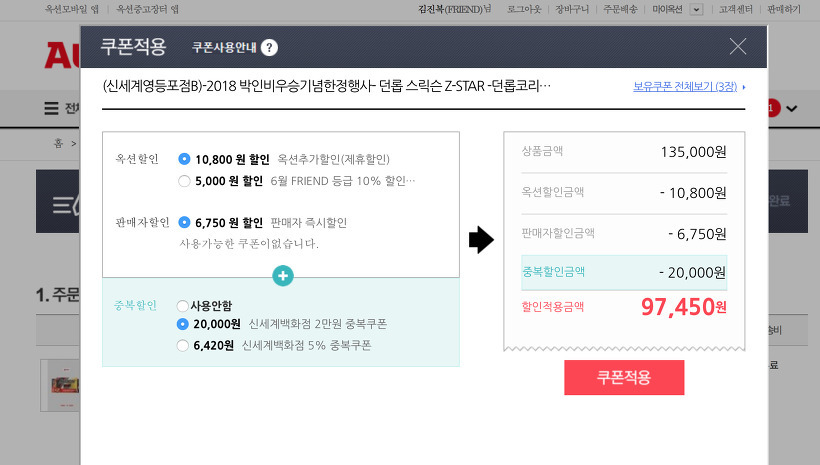The width and height of the screenshot is (820, 465).
Task: Select the 5,000원 FRIEND grade discount
Action: pyautogui.click(x=184, y=181)
